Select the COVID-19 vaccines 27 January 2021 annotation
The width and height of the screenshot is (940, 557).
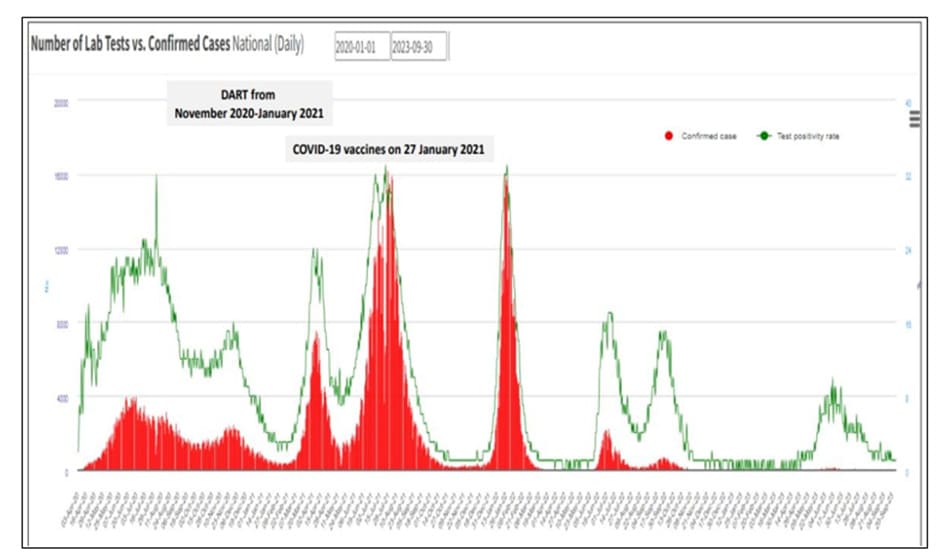pos(388,150)
